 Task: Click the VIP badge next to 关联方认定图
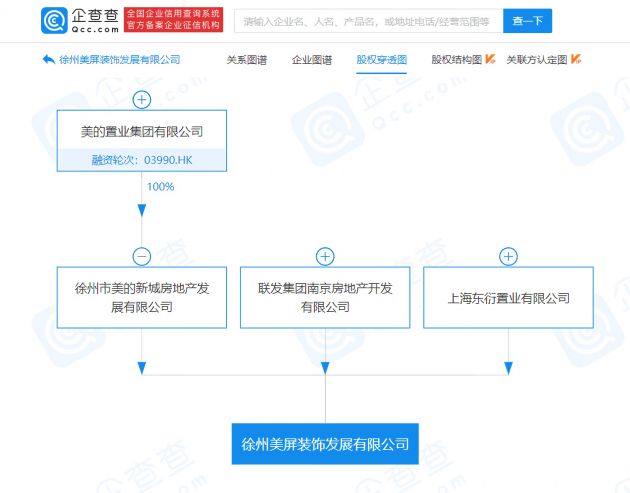coord(576,59)
